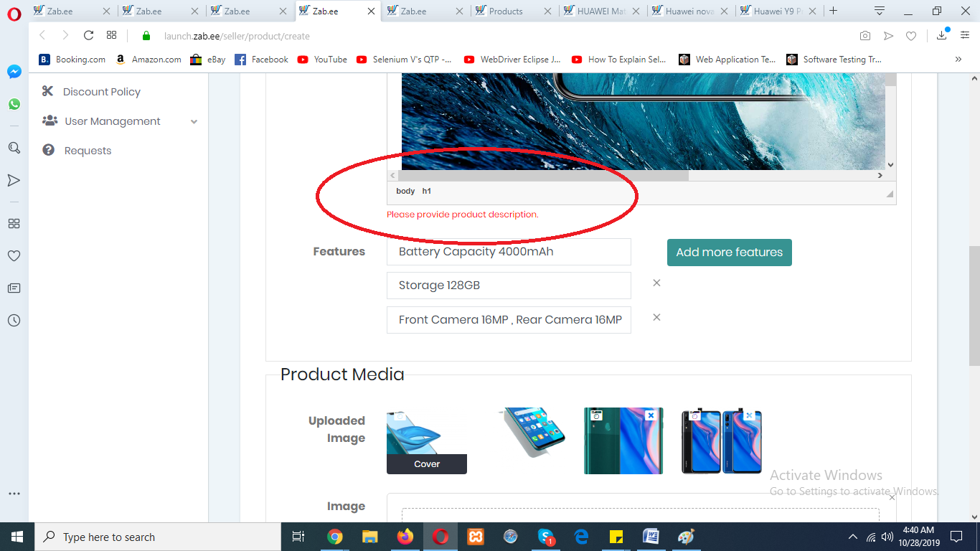Click the Speed Dial grid toolbar icon

click(x=111, y=35)
